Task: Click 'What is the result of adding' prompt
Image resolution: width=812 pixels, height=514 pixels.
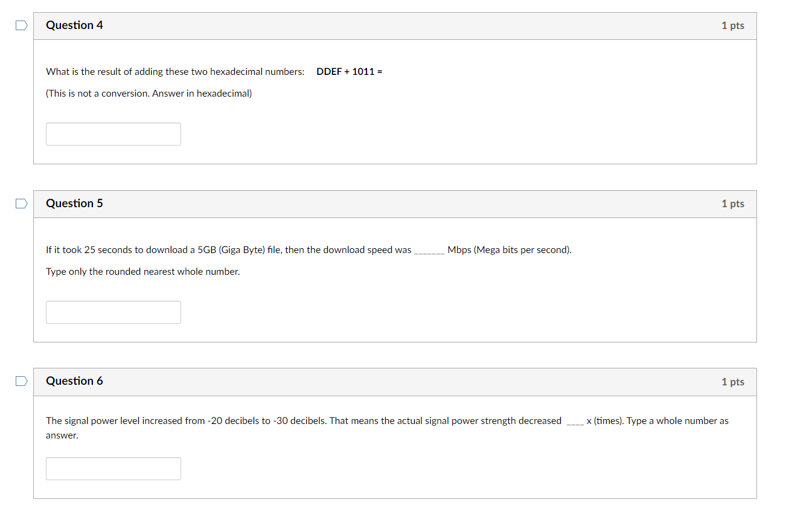Action: tap(175, 72)
